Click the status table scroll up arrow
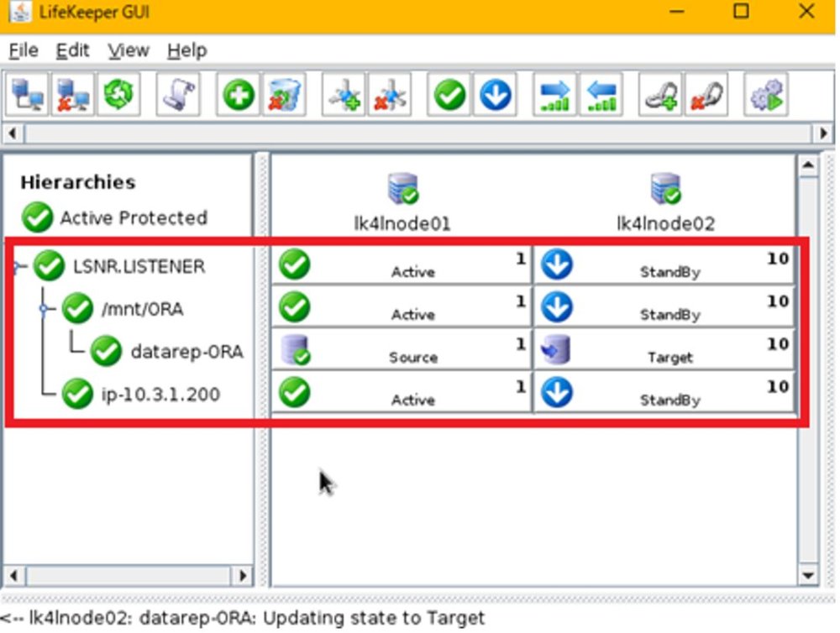This screenshot has width=840, height=633. pos(808,165)
